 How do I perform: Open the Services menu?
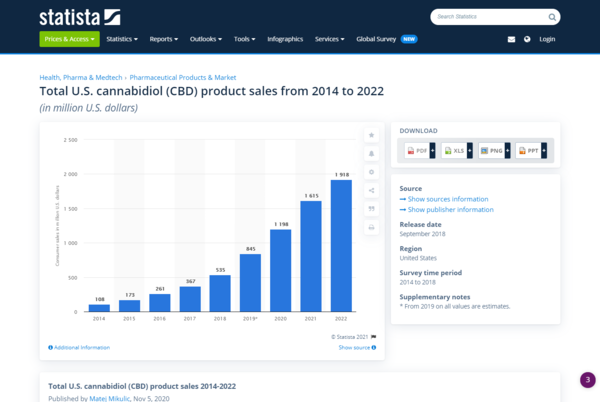(x=329, y=39)
